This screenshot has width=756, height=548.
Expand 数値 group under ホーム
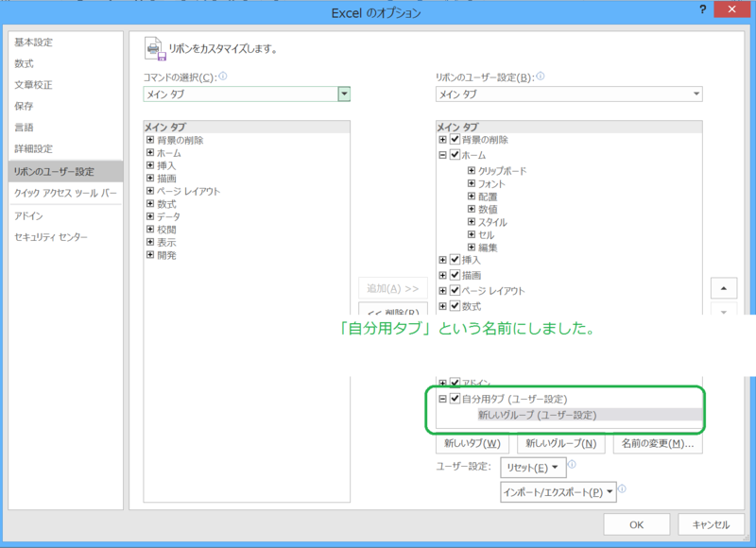pos(472,209)
